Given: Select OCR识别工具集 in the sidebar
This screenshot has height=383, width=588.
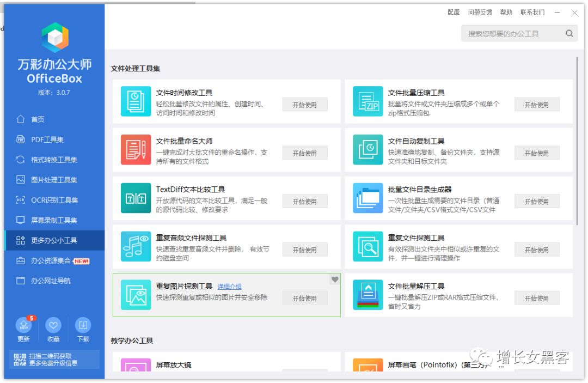Looking at the screenshot, I should click(x=54, y=200).
